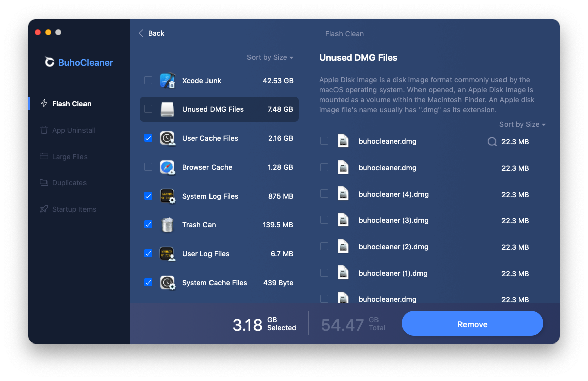Uncheck the User Cache Files checkbox
Screen dimensions: 588x381
pos(148,138)
